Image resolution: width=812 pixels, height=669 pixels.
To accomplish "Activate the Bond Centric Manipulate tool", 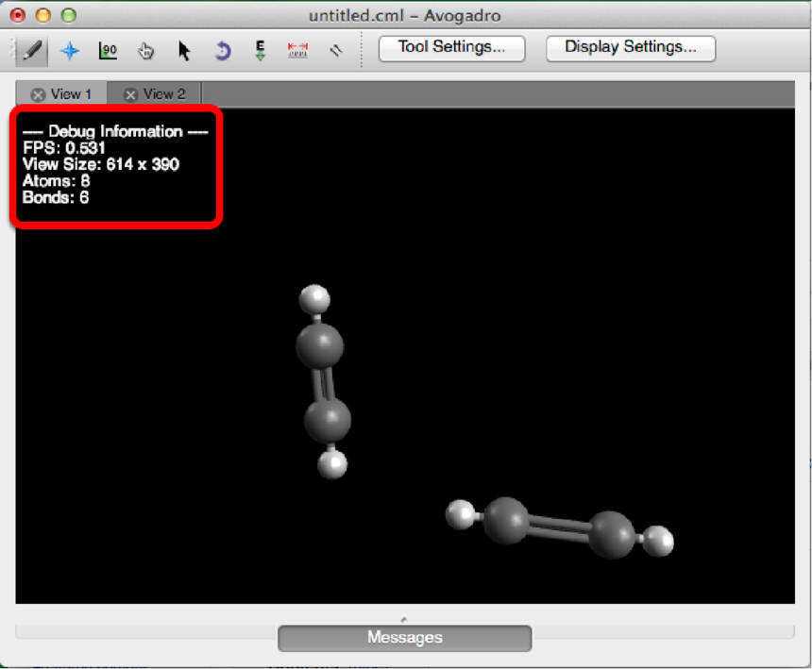I will [108, 50].
